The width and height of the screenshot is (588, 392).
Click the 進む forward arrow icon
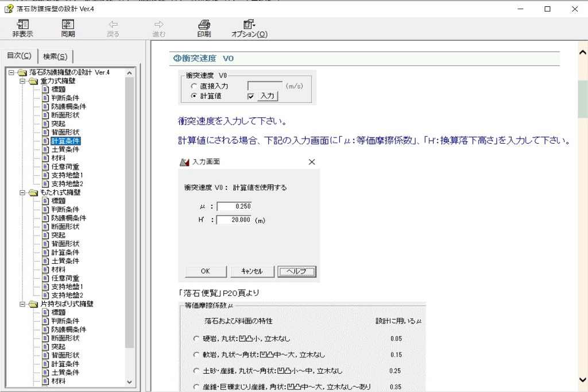coord(159,25)
